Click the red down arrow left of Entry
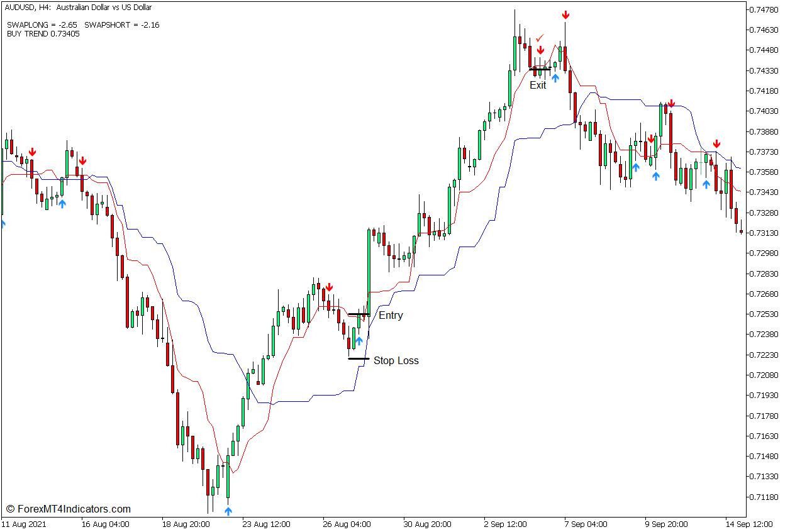This screenshot has width=790, height=532. (x=329, y=287)
